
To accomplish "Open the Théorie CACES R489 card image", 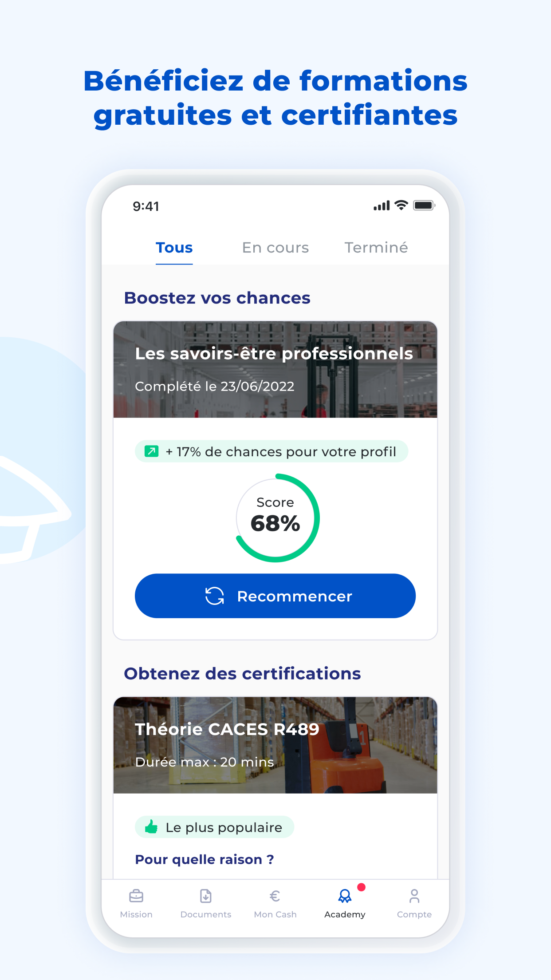I will (275, 745).
